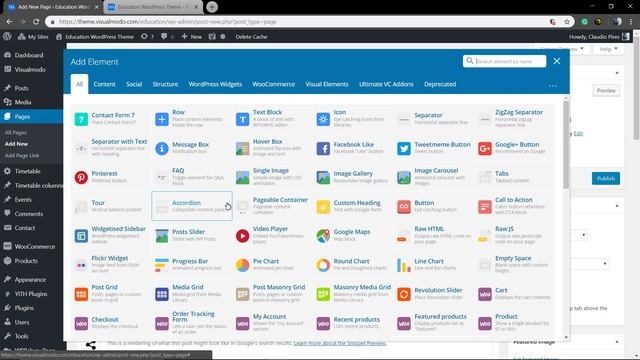The height and width of the screenshot is (360, 640).
Task: Insert the Posts Slider element
Action: [191, 235]
